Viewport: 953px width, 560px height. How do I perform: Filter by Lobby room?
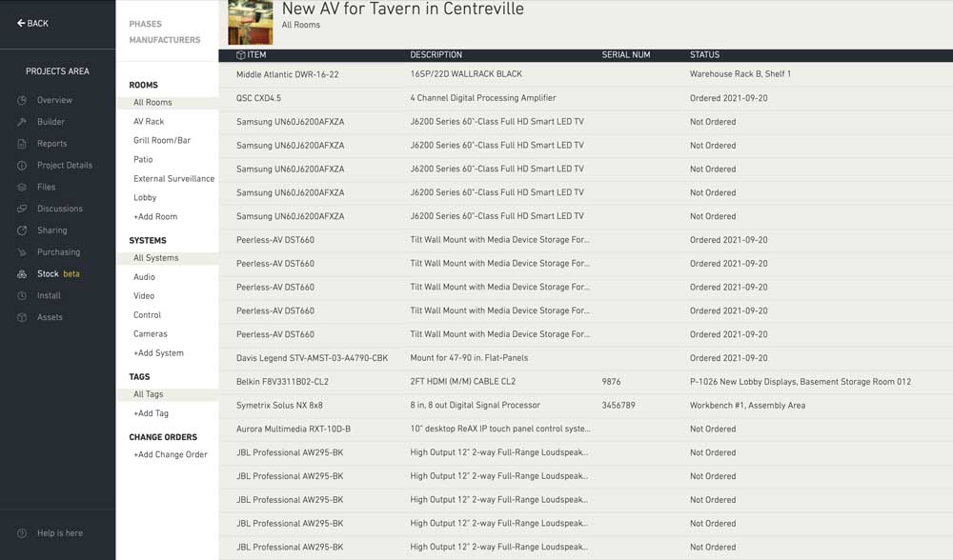click(x=145, y=197)
